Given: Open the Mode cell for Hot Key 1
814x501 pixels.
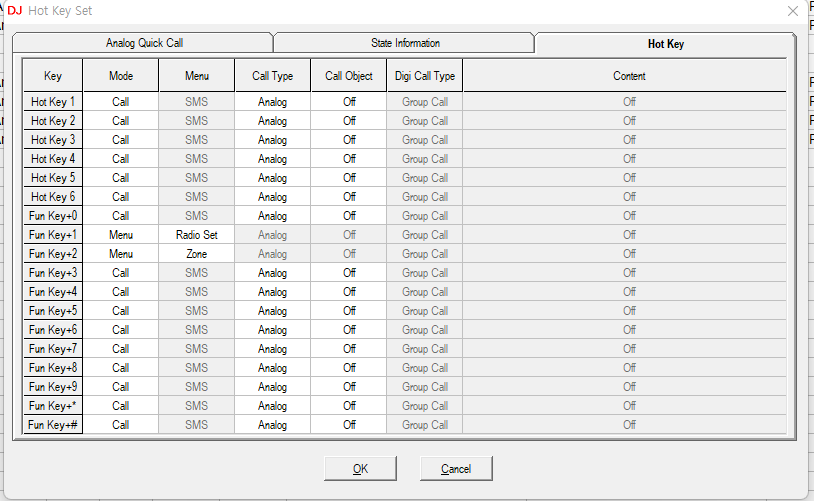Looking at the screenshot, I should pos(121,102).
